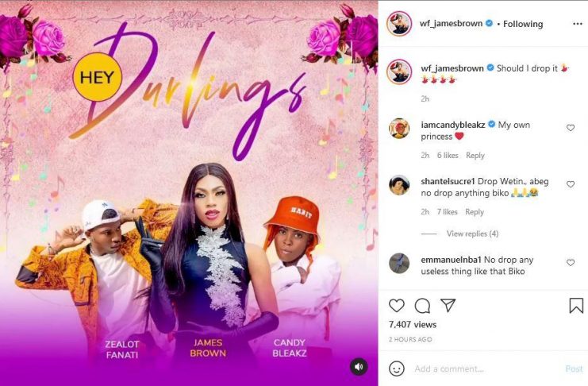The width and height of the screenshot is (588, 386).
Task: Open the three-dot more options menu
Action: [x=578, y=24]
